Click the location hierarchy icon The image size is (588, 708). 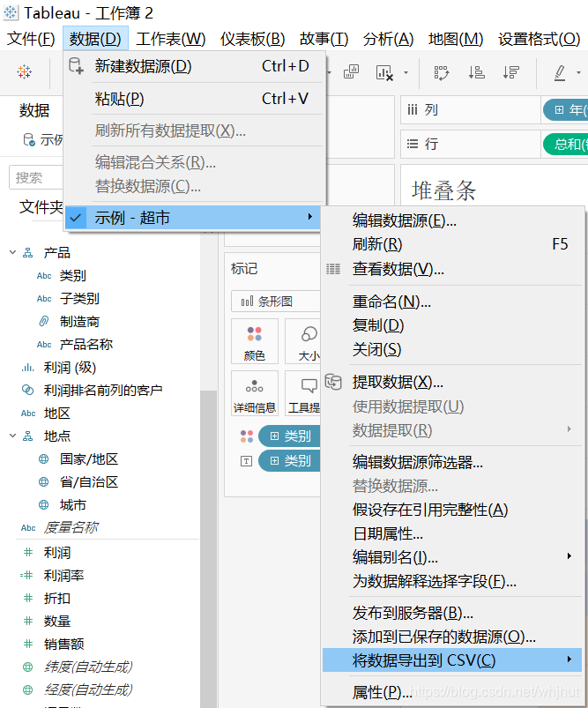click(28, 436)
